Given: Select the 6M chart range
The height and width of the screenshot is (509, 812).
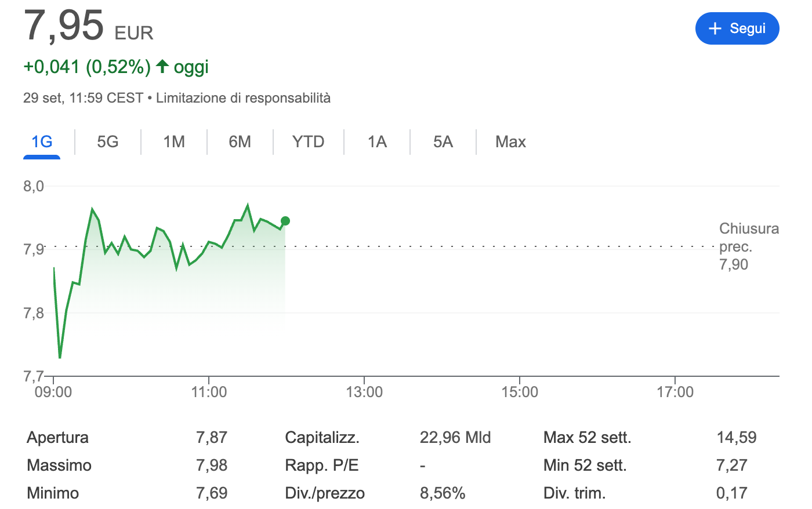Looking at the screenshot, I should click(240, 142).
